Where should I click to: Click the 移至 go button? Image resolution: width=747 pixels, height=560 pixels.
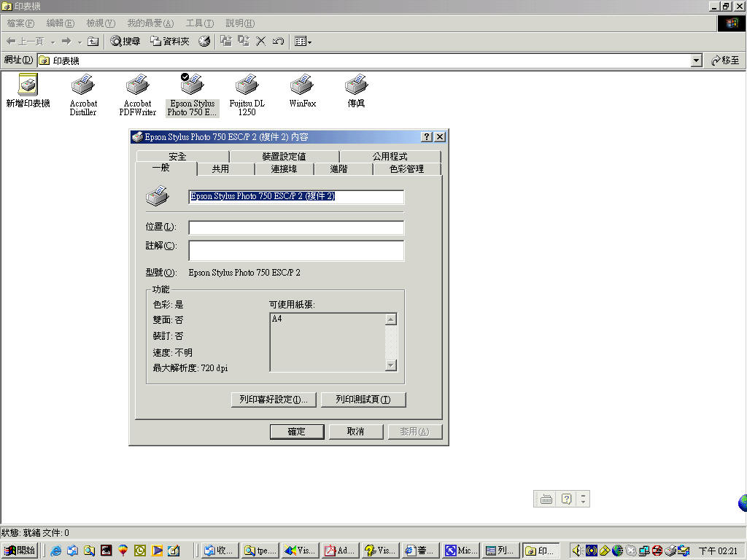725,61
